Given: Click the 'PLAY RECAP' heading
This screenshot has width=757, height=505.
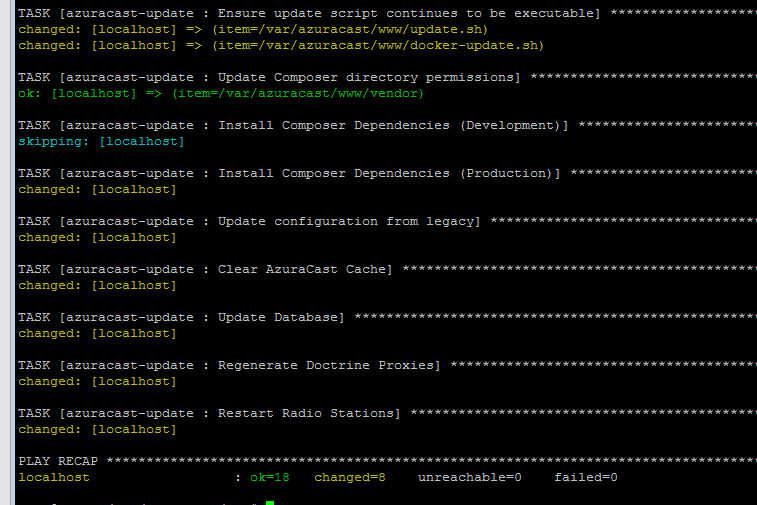Looking at the screenshot, I should pyautogui.click(x=58, y=461).
